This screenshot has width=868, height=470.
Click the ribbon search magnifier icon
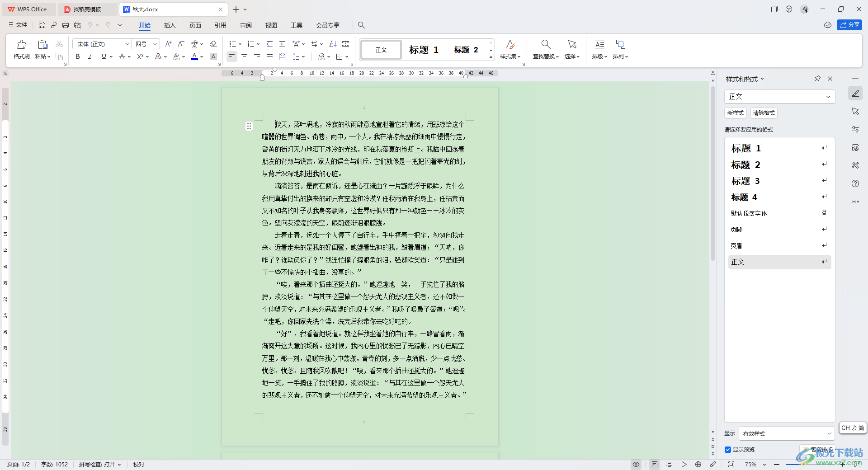pyautogui.click(x=361, y=25)
